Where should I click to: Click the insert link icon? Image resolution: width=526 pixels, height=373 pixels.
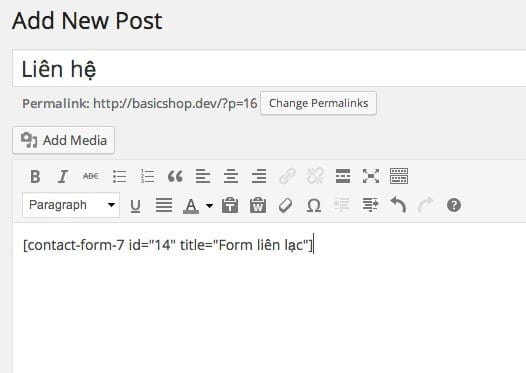click(287, 176)
